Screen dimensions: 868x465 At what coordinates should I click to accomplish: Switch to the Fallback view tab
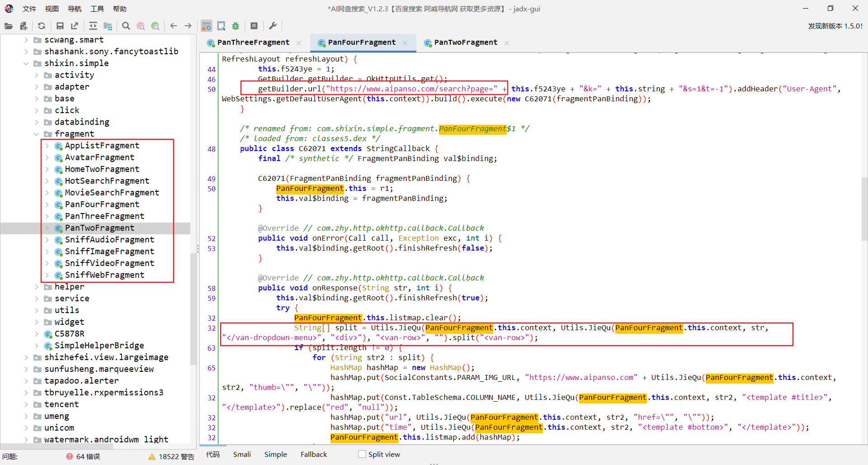click(314, 454)
